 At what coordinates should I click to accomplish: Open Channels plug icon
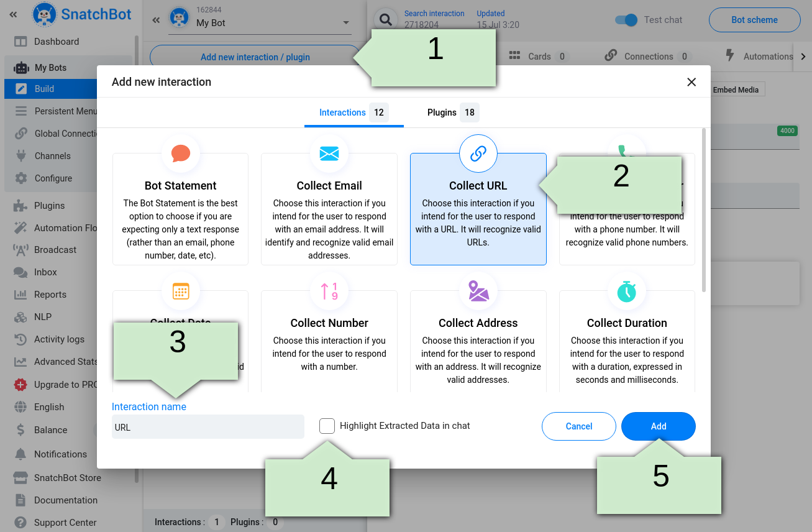21,156
